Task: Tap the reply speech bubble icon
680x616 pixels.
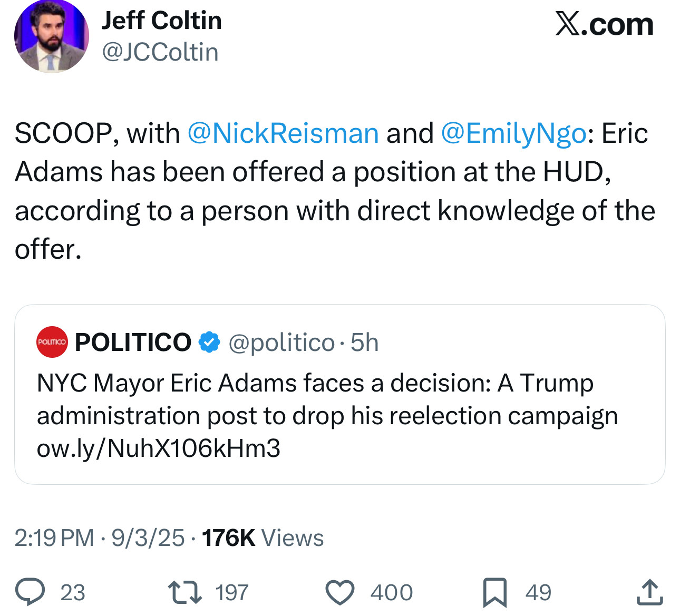Action: [x=30, y=592]
